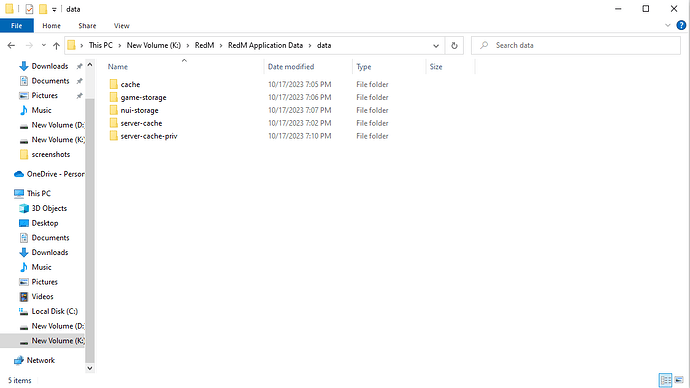Click RedM in the address path

(204, 45)
